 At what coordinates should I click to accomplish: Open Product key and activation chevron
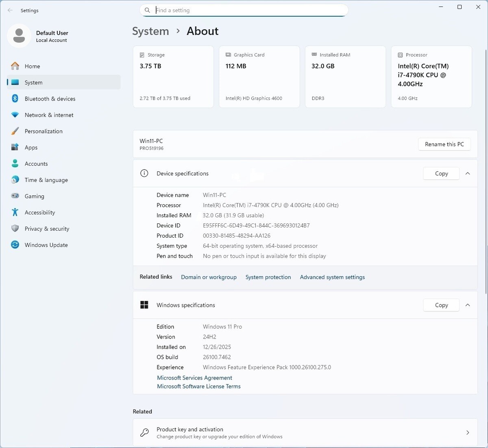[x=468, y=433]
